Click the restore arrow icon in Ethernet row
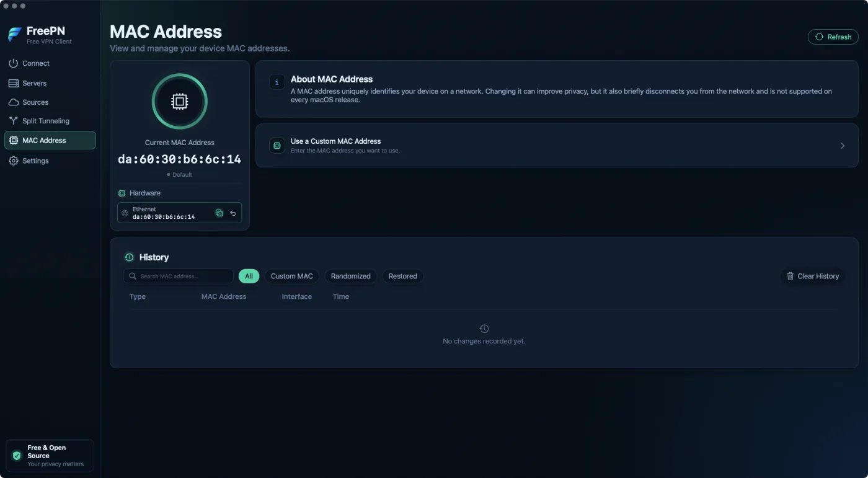Image resolution: width=868 pixels, height=478 pixels. pyautogui.click(x=233, y=213)
